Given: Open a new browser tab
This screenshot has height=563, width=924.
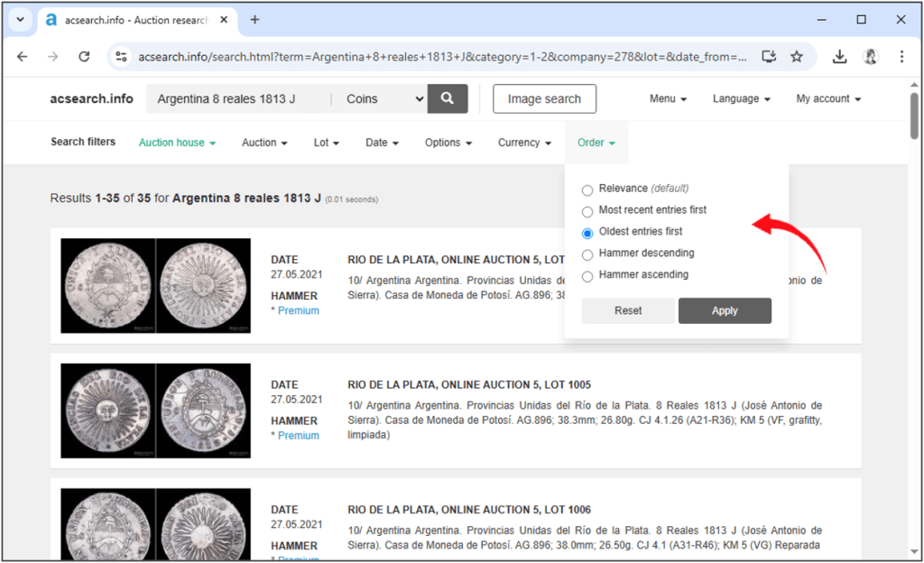Looking at the screenshot, I should (254, 20).
